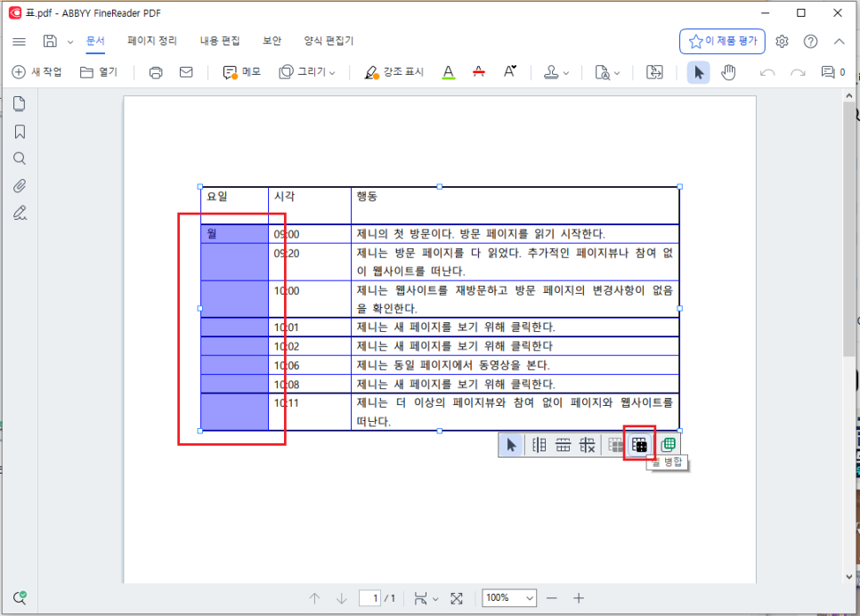Screen dimensions: 860x616
Task: Click the grayed-out split cells table icon
Action: (616, 445)
